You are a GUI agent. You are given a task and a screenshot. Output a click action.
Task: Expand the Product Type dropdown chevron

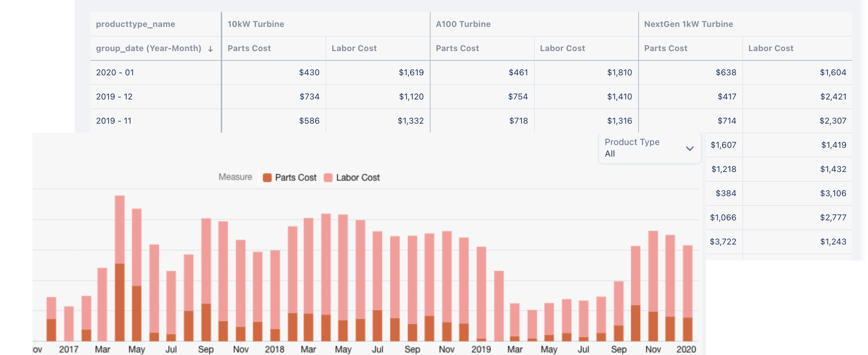click(689, 148)
